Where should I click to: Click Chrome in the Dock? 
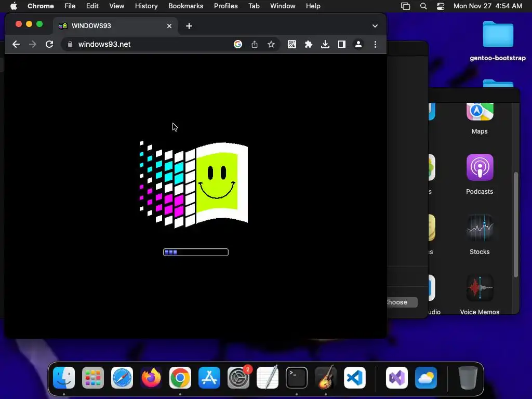[180, 378]
